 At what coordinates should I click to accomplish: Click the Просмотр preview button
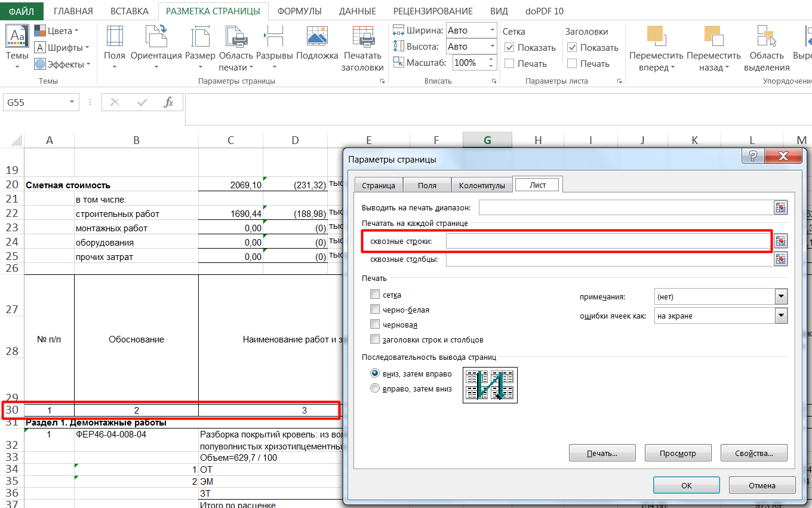coord(678,453)
